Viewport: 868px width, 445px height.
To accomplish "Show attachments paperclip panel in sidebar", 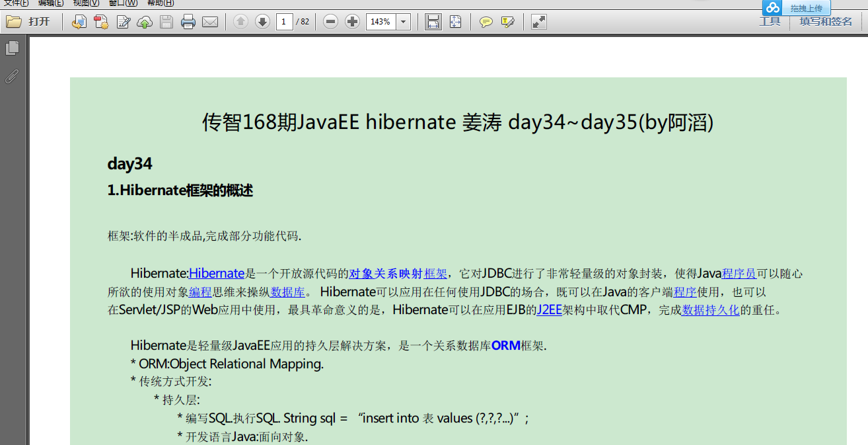I will pos(12,75).
